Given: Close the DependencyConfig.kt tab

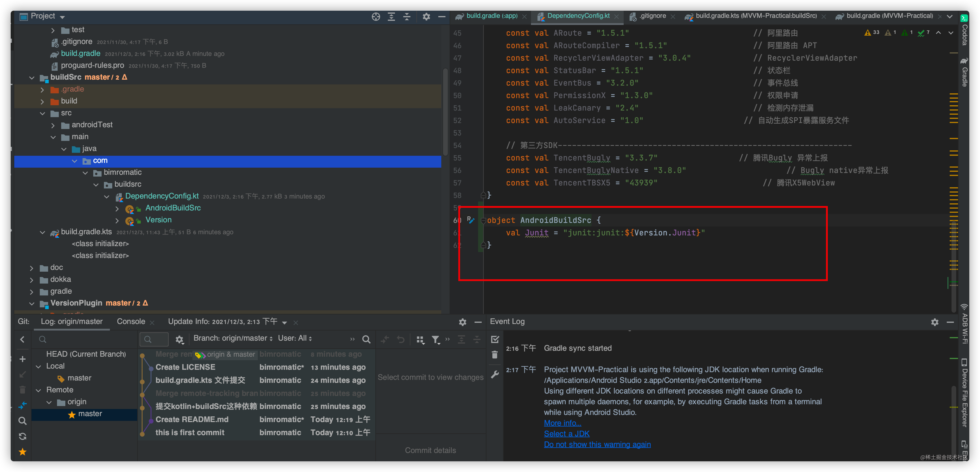Looking at the screenshot, I should [617, 16].
